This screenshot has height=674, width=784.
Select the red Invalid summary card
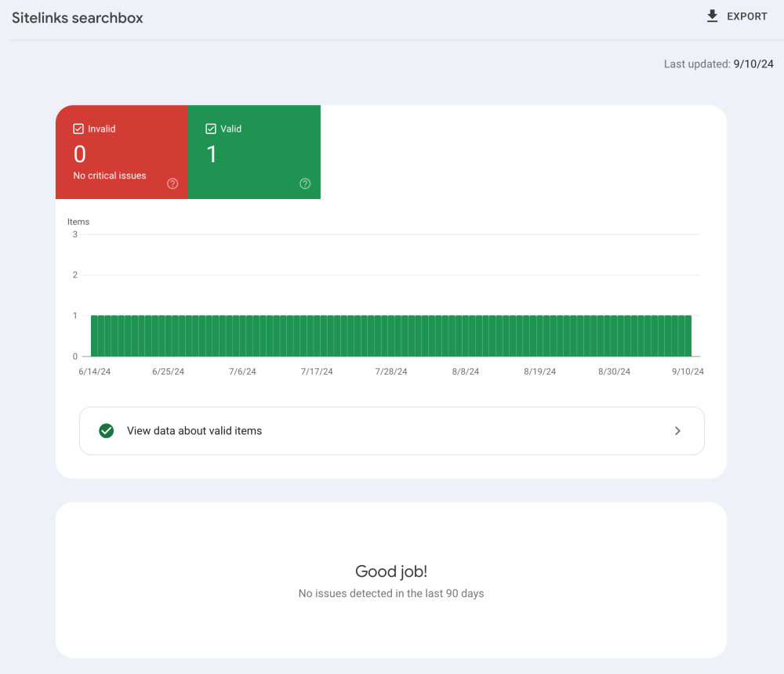point(122,152)
